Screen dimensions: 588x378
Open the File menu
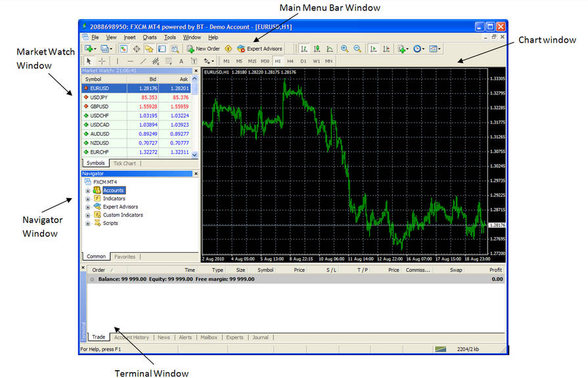[x=95, y=37]
